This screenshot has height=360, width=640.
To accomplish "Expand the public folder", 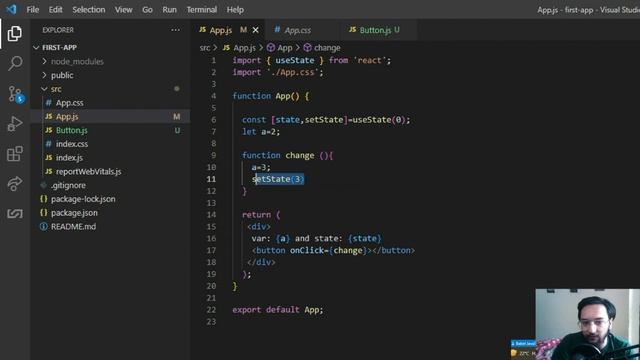I will (44, 75).
